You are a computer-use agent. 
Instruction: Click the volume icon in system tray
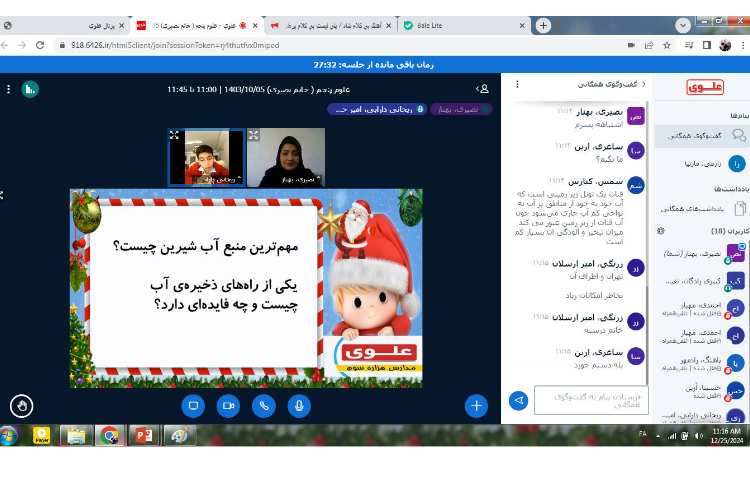point(698,436)
